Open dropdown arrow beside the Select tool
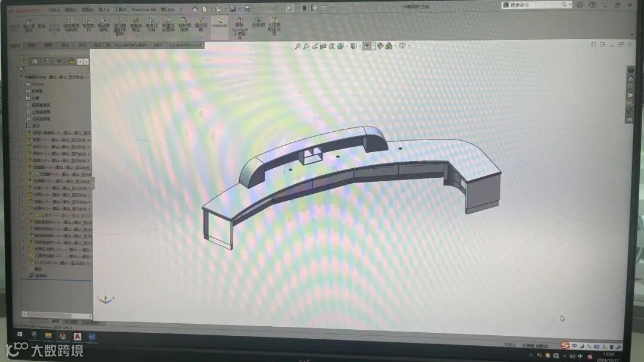Screen dimensions: 644x362 [296, 8]
